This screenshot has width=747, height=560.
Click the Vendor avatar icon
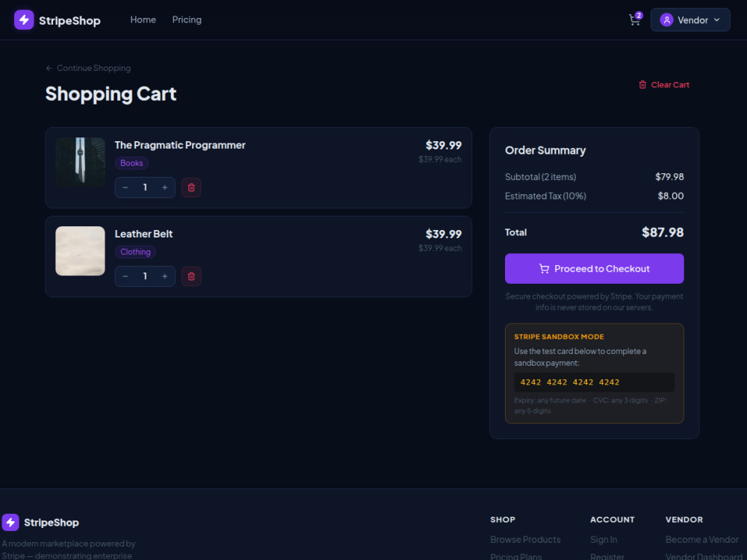[666, 20]
